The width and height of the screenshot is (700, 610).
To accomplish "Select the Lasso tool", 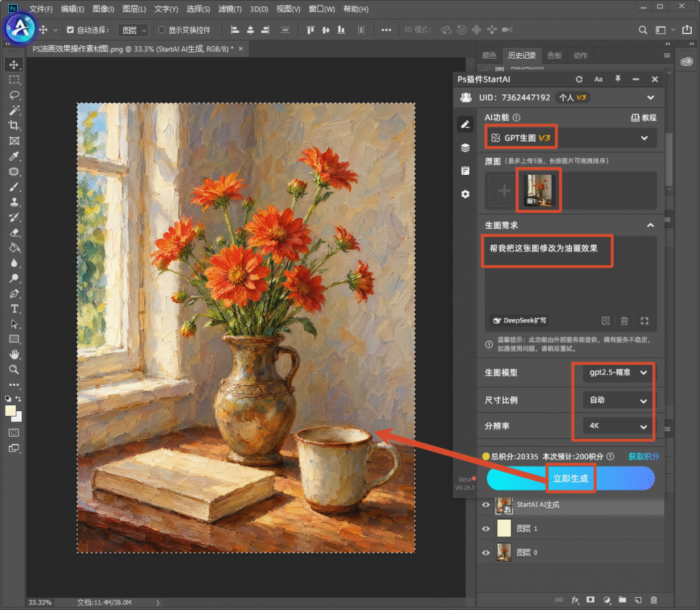I will (x=14, y=95).
